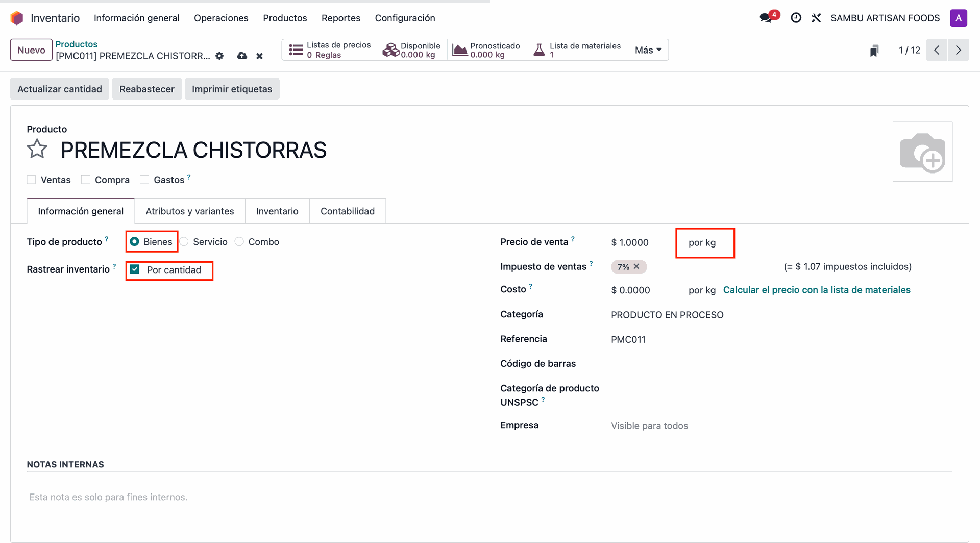
Task: Click the bookmark icon near pager
Action: [x=874, y=51]
